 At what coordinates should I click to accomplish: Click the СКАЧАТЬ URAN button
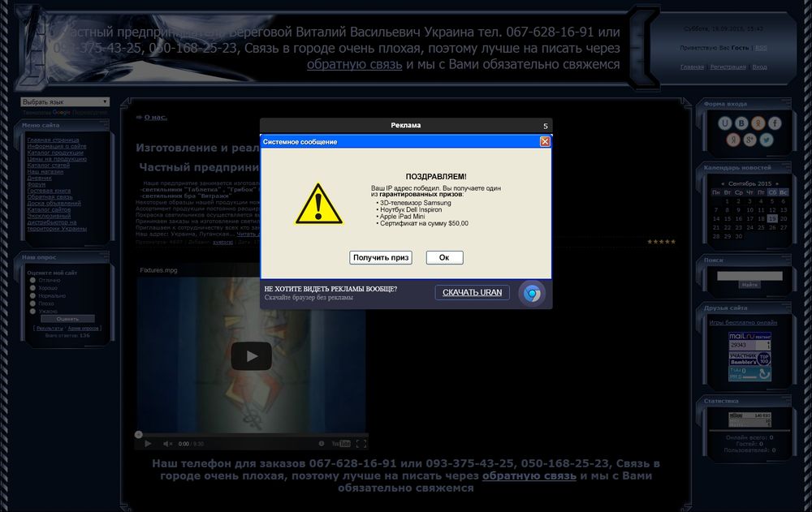click(x=473, y=292)
